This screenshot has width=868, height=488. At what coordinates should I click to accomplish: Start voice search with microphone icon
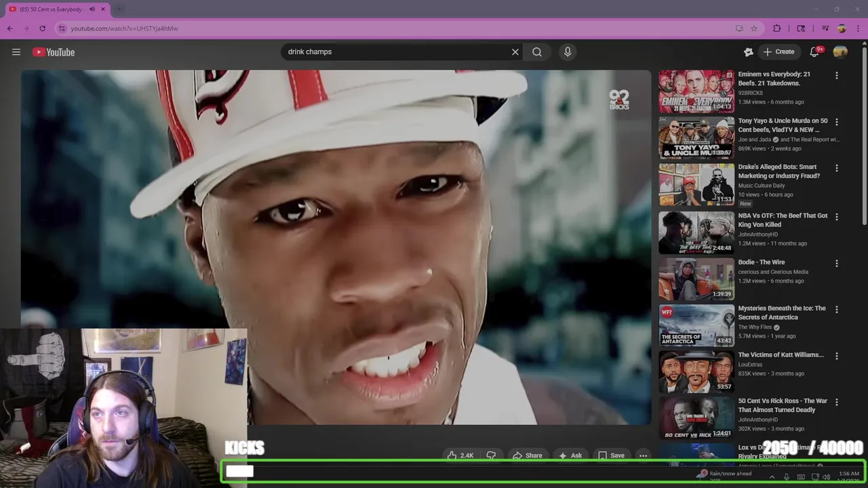(568, 52)
